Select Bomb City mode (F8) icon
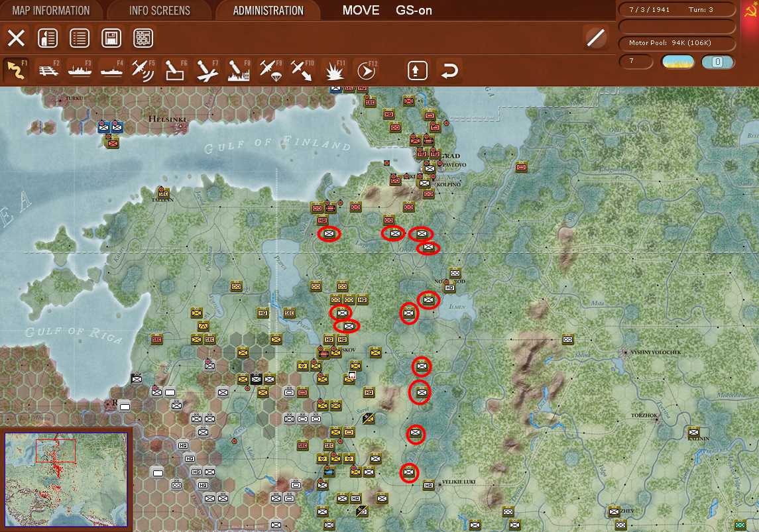Viewport: 759px width, 532px height. 238,71
